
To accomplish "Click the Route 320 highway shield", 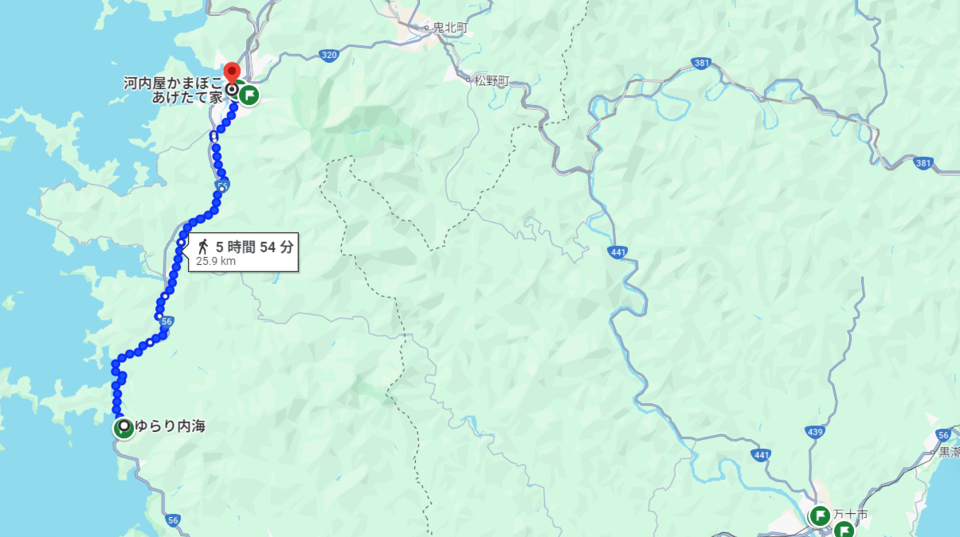I will 329,56.
